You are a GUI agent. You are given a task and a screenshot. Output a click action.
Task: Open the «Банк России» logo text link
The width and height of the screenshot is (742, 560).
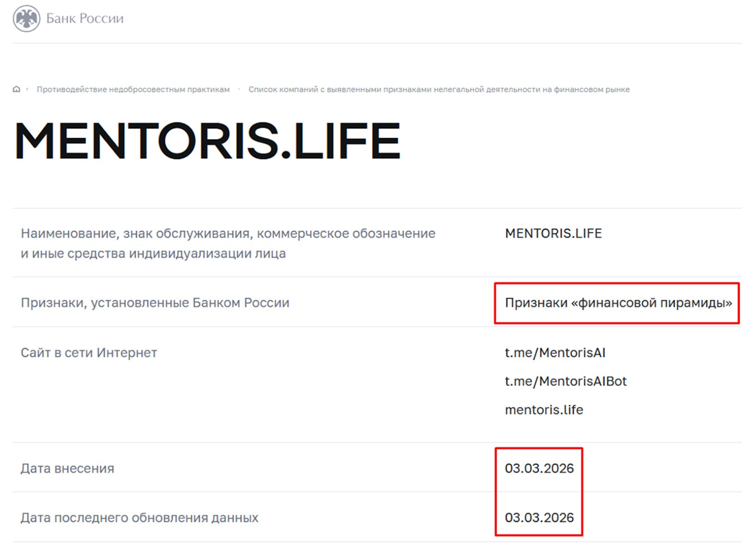tap(85, 19)
